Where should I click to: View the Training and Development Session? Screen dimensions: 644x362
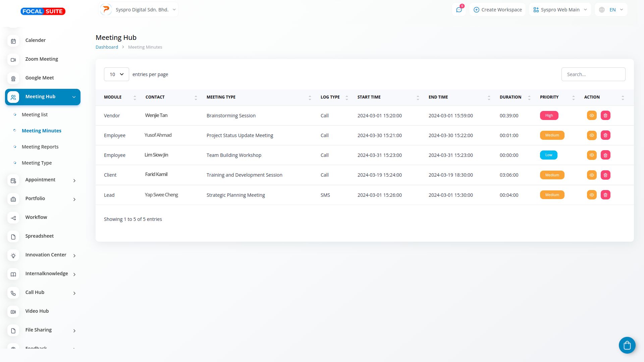pos(591,175)
